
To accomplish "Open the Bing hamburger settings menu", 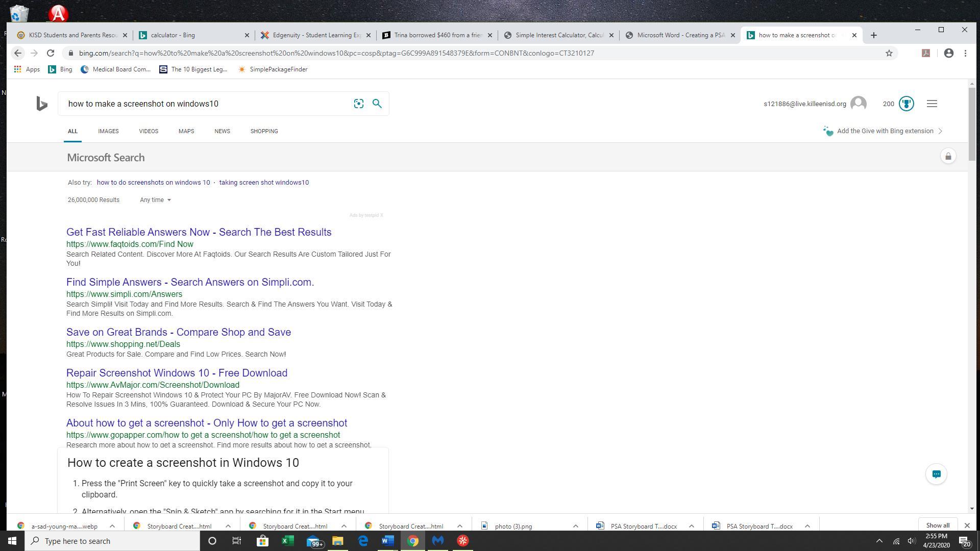I will pos(932,104).
